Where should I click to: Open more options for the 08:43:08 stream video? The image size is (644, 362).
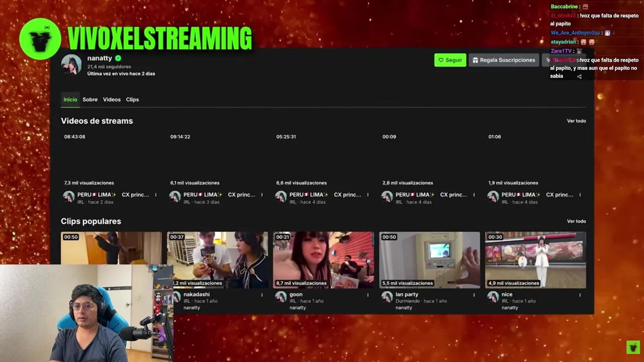[155, 195]
